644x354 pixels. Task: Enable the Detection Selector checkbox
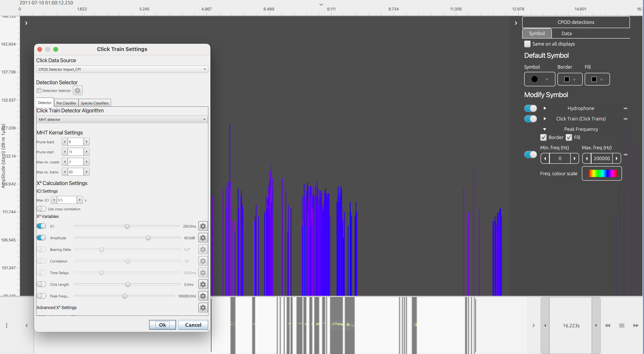coord(39,90)
